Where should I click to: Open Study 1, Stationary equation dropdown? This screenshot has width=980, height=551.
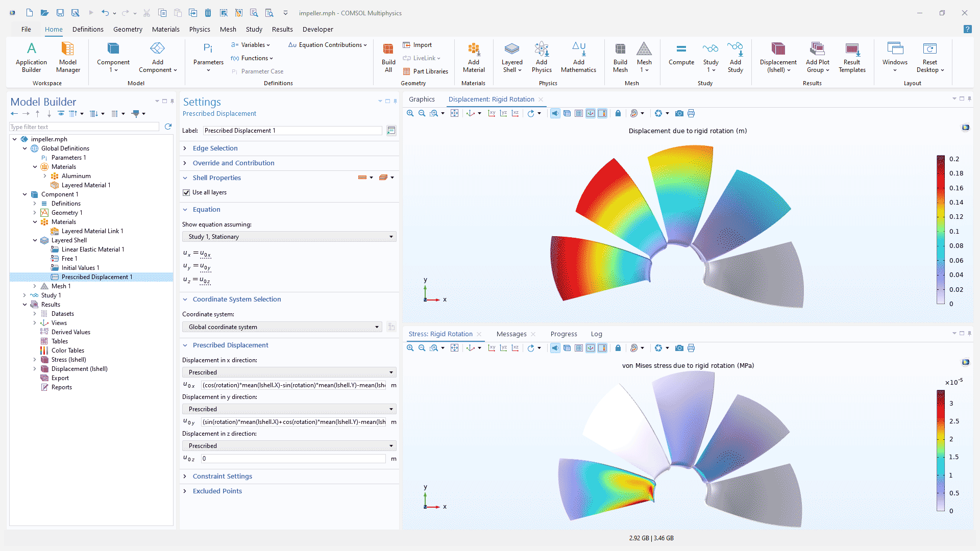pos(289,237)
